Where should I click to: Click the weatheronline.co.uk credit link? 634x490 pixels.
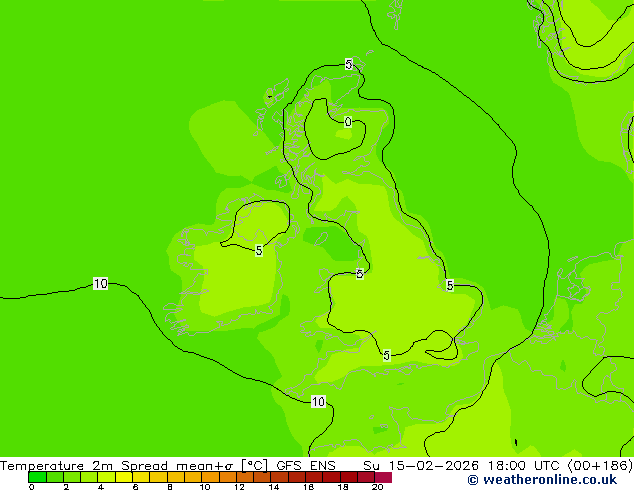tap(542, 480)
